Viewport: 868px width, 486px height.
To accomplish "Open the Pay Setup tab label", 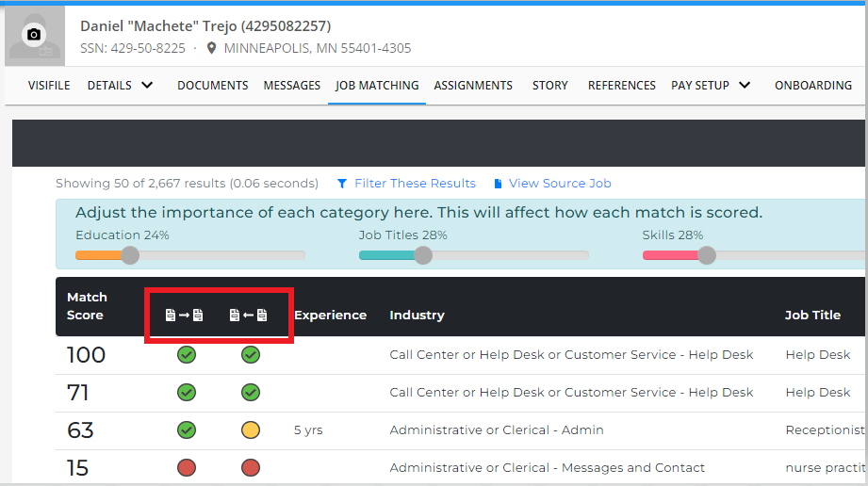I will (700, 86).
